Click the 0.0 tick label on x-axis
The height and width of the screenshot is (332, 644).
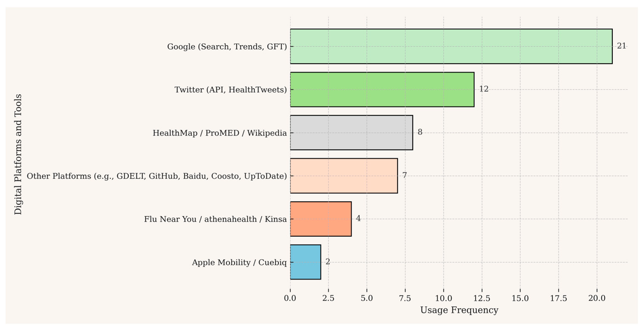click(x=290, y=298)
